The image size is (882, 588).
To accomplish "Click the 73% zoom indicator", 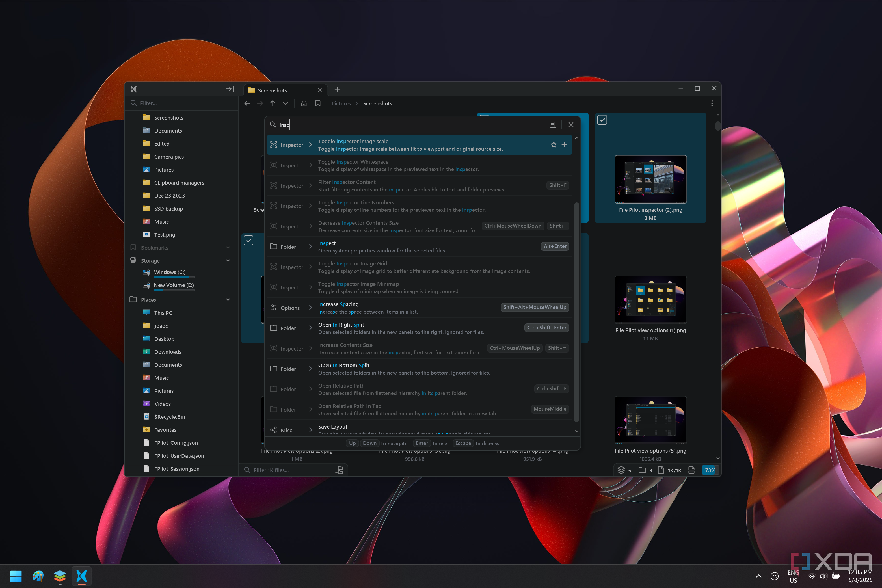I will [710, 470].
